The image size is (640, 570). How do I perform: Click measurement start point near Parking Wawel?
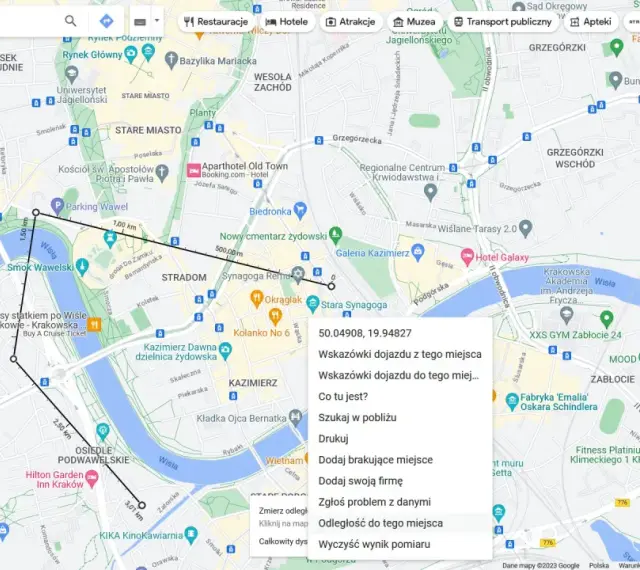coord(36,212)
